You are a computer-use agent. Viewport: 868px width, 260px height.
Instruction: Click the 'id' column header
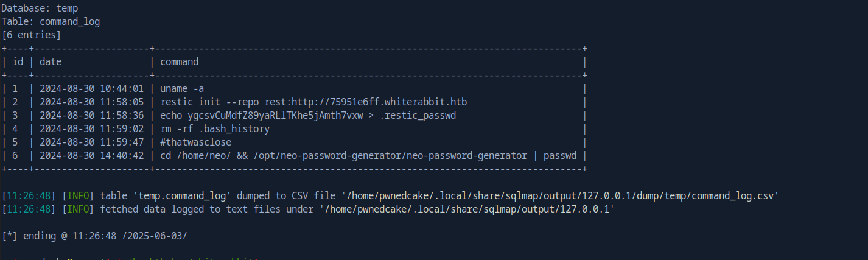17,62
